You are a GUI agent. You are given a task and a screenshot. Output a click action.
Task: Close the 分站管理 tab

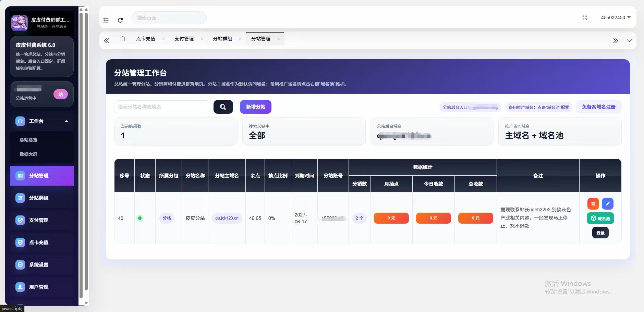click(x=278, y=39)
